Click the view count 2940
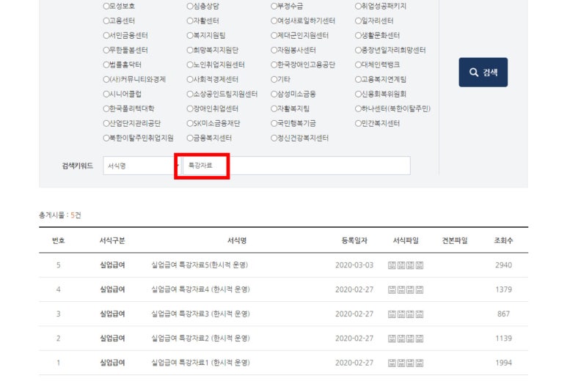 pyautogui.click(x=503, y=265)
